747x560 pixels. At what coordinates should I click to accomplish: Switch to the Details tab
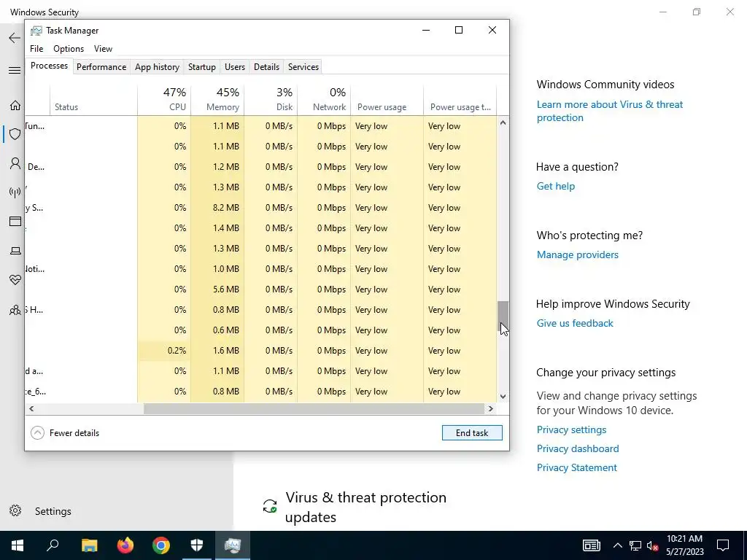[x=266, y=66]
